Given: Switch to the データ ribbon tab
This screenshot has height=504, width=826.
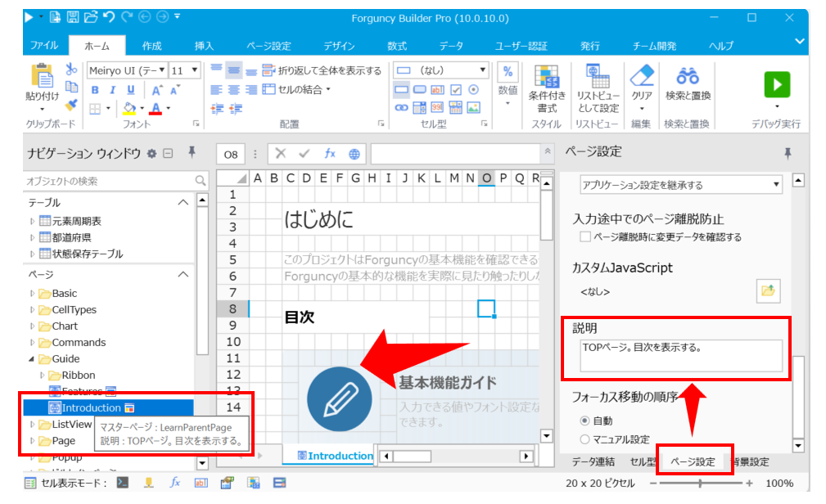Looking at the screenshot, I should pos(451,46).
